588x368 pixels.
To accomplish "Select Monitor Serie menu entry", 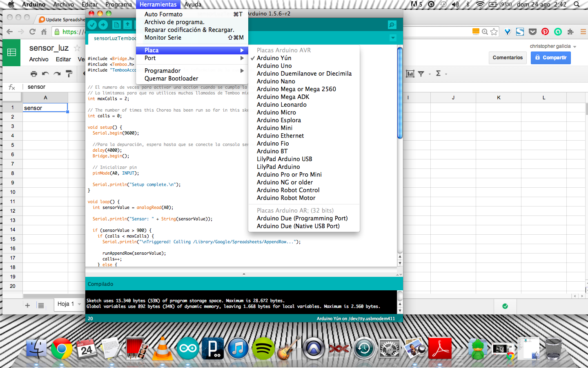I will coord(192,38).
